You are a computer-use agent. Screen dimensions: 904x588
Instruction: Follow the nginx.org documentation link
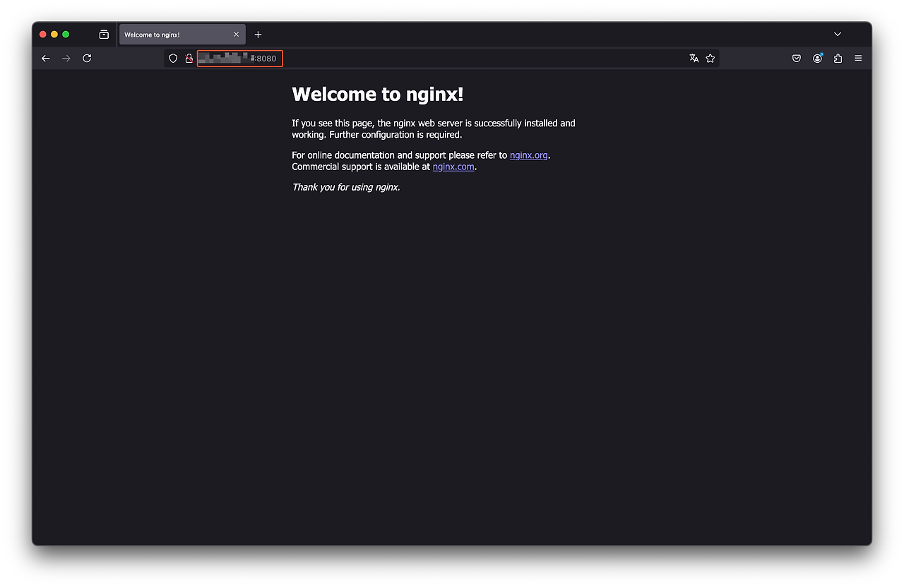[528, 155]
